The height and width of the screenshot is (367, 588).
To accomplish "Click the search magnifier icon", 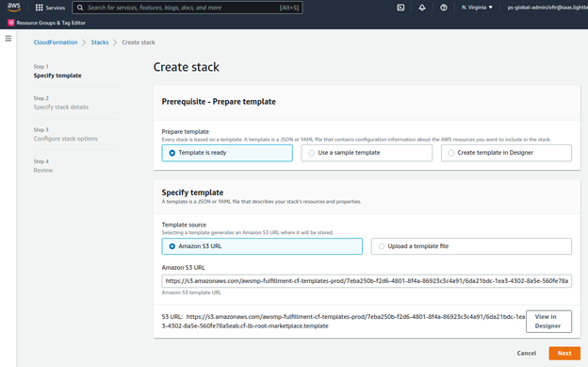I will 80,8.
